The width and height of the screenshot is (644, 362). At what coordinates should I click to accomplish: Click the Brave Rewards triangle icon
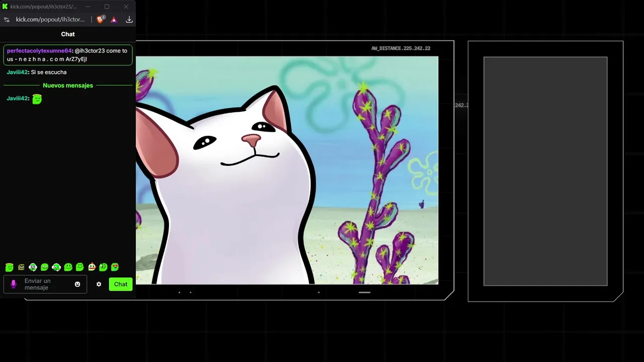114,20
